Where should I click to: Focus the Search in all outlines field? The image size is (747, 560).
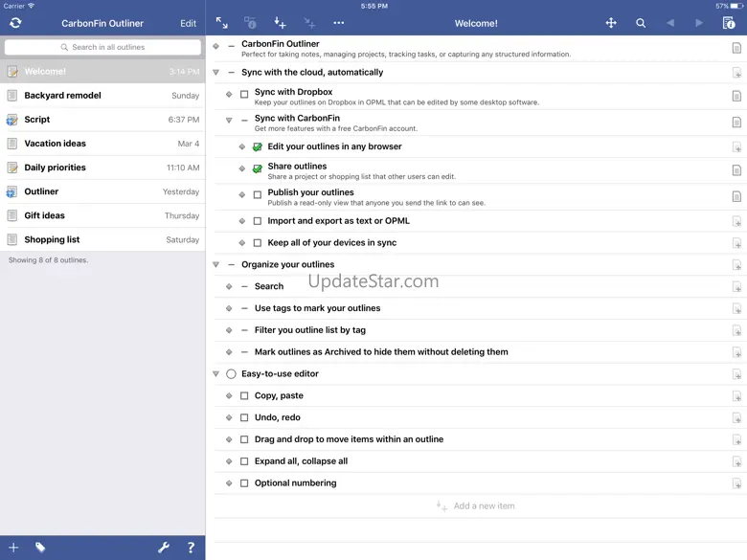(102, 47)
